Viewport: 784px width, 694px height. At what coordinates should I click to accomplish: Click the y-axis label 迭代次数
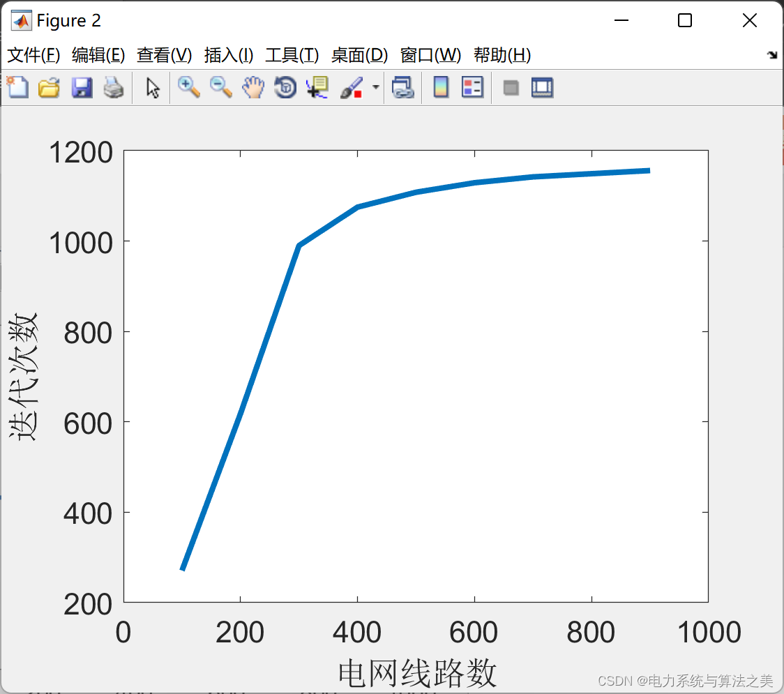tap(23, 377)
